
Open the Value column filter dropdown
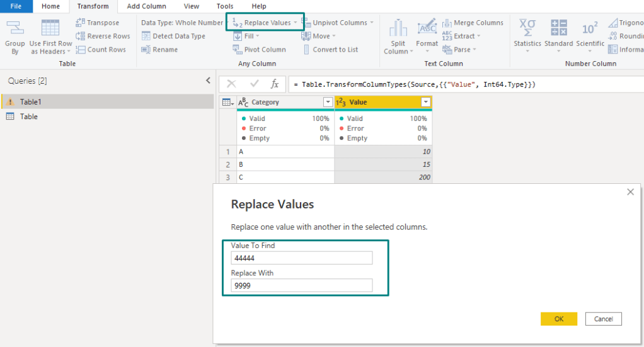pyautogui.click(x=425, y=102)
